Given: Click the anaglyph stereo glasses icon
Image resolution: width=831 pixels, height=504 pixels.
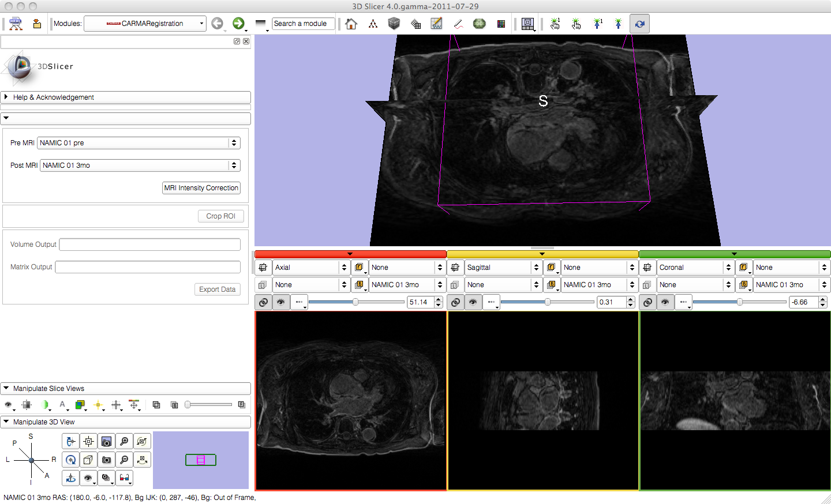Looking at the screenshot, I should point(124,477).
